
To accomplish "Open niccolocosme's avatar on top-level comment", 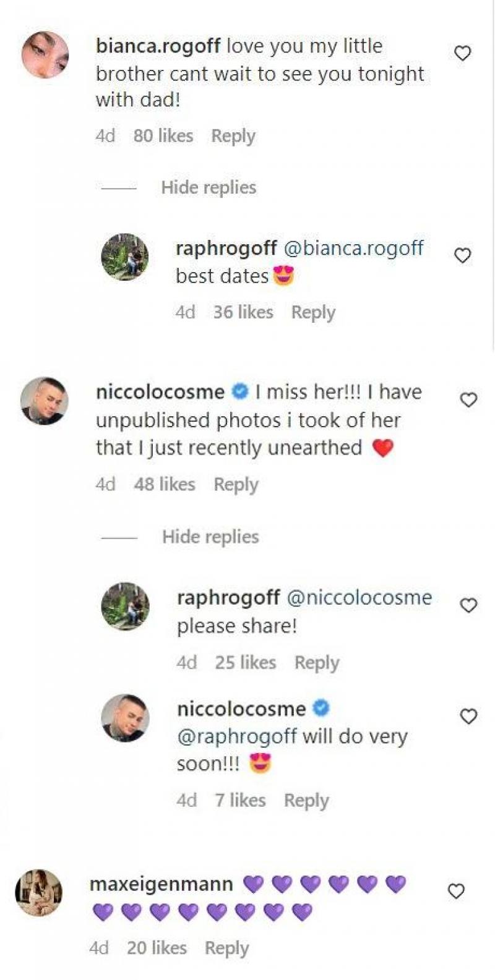I will pyautogui.click(x=45, y=401).
